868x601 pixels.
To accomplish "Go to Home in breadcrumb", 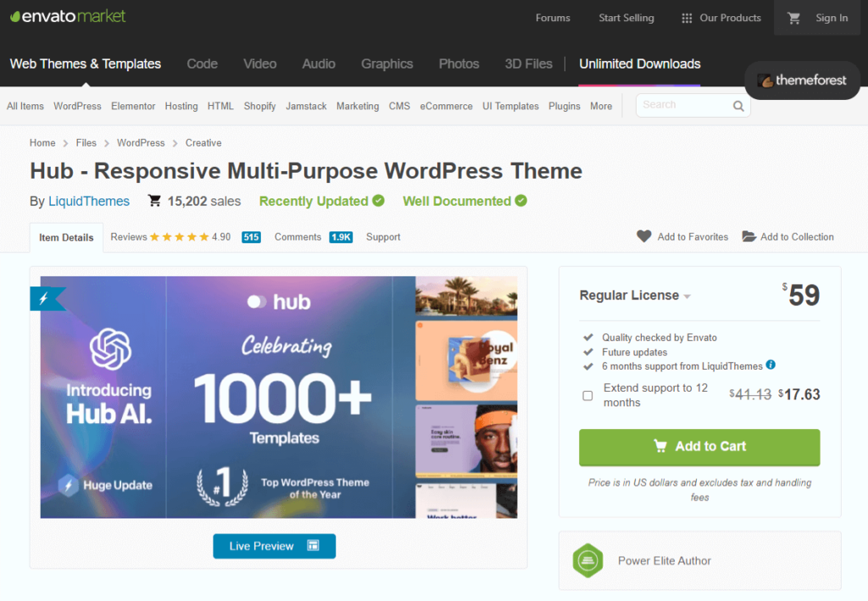I will [42, 142].
